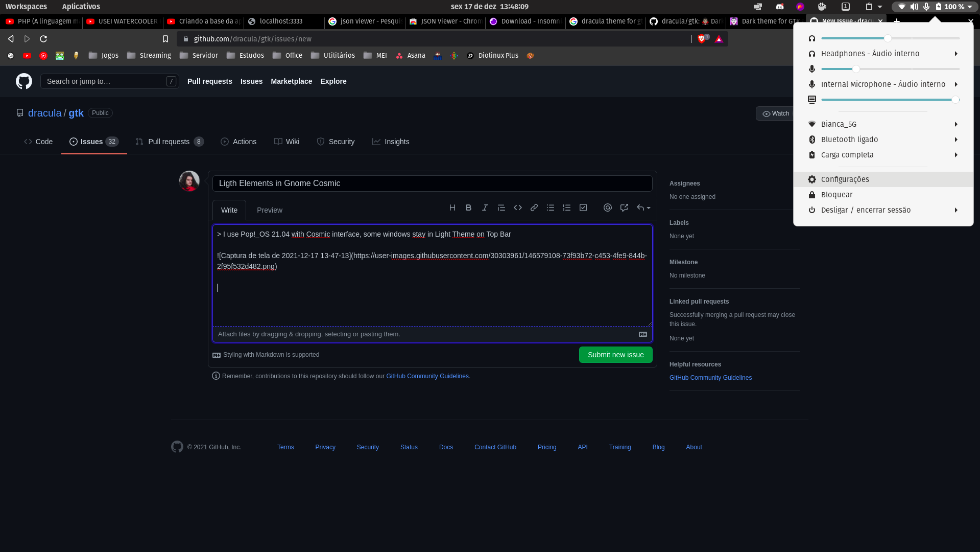Screen dimensions: 980x552
Task: Adjust the headphones volume slider
Action: point(890,38)
